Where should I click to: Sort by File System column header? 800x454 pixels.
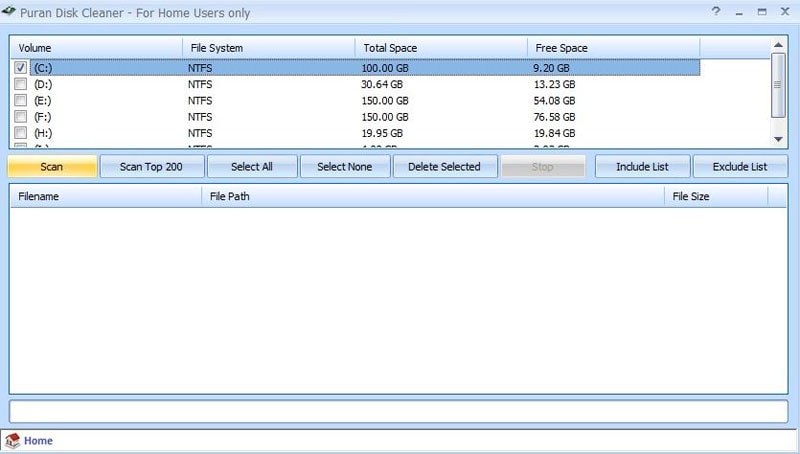[269, 48]
